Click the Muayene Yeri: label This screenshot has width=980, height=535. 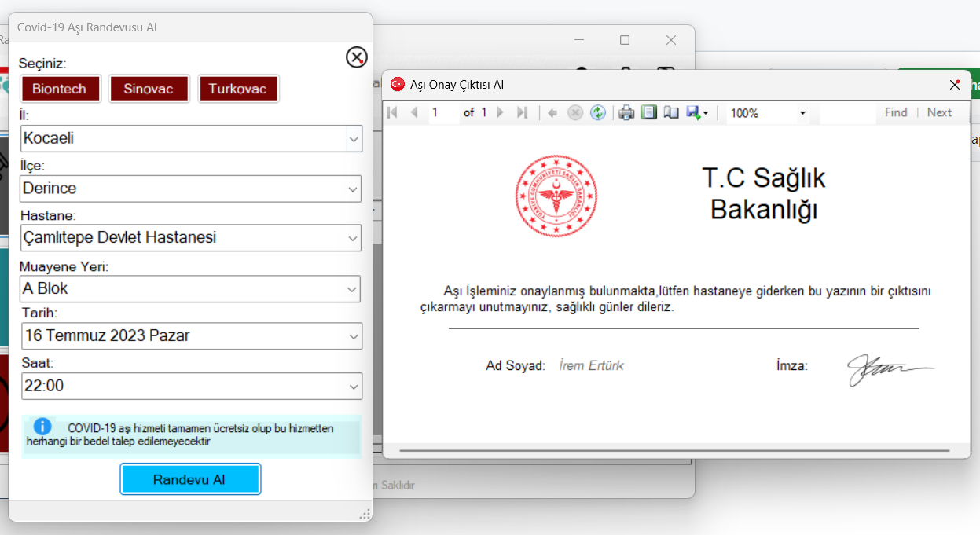pyautogui.click(x=64, y=266)
